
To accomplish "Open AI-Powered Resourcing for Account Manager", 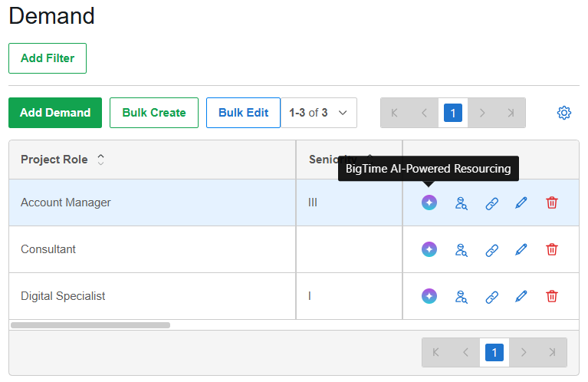I will 429,203.
